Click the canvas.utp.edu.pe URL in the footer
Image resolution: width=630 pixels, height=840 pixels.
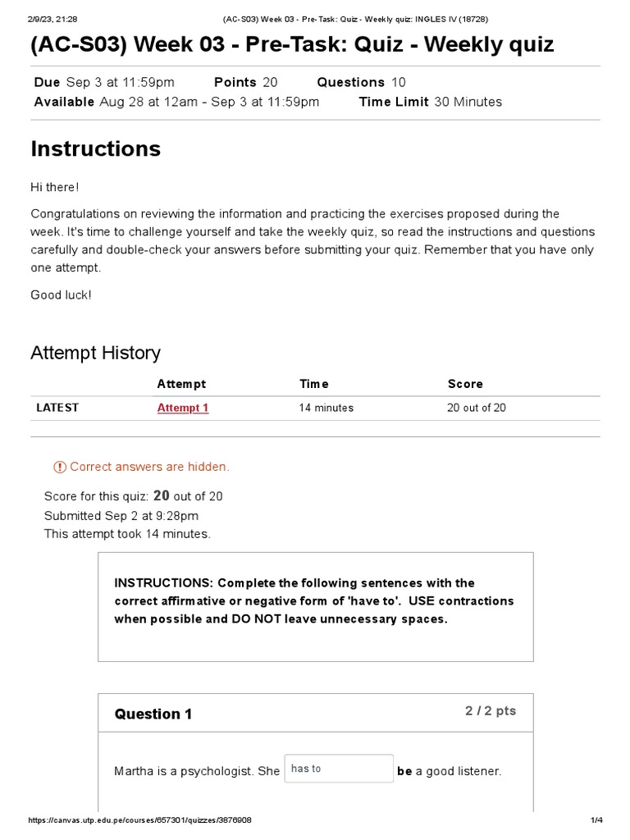pyautogui.click(x=139, y=819)
